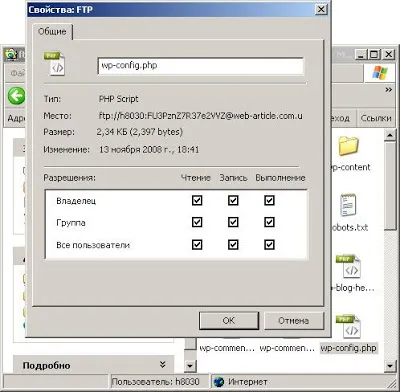Toggle Группа Запись permission checkbox
The width and height of the screenshot is (400, 392).
(233, 223)
